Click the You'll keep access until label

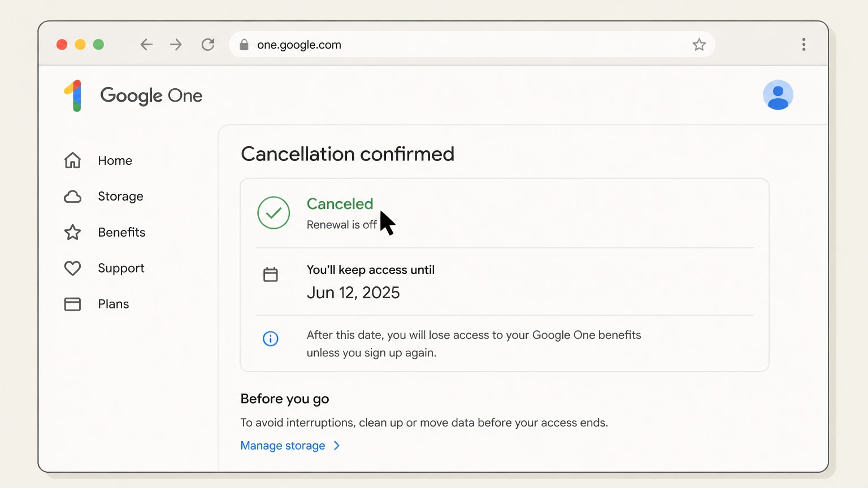click(x=371, y=270)
